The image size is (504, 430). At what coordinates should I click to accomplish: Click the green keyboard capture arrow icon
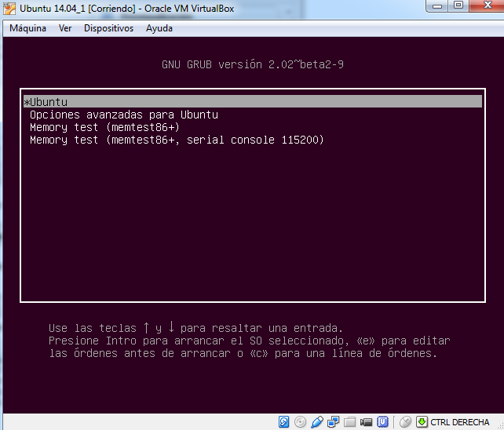pyautogui.click(x=422, y=421)
